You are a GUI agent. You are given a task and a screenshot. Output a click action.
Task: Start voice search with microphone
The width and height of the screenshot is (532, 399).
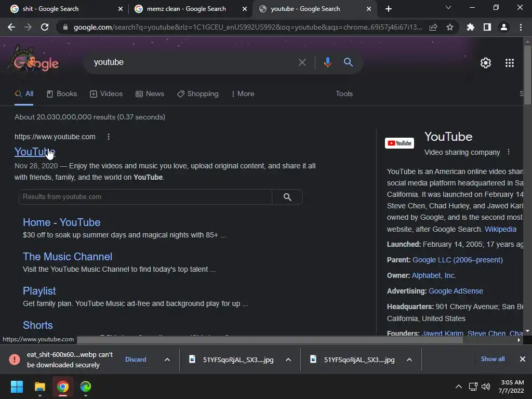point(327,62)
